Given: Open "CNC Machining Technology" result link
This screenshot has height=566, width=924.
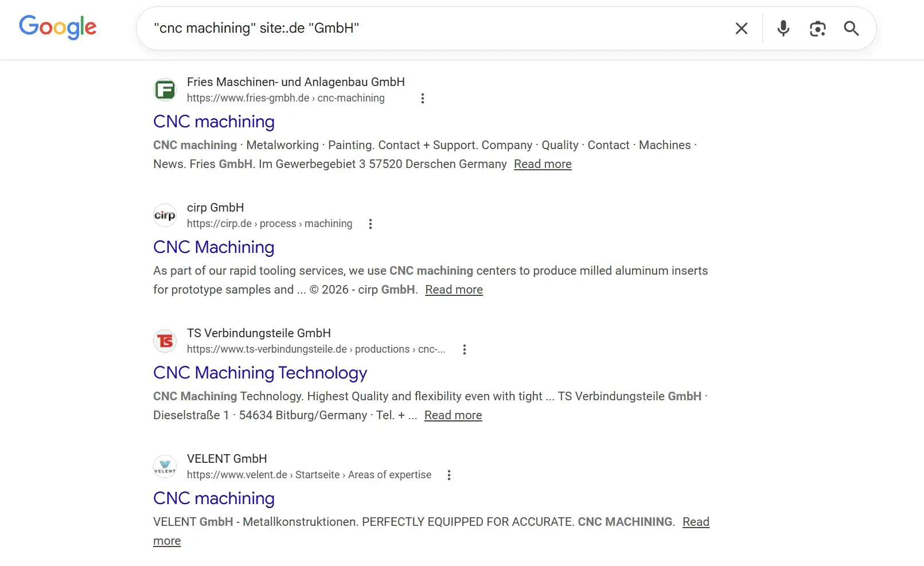Looking at the screenshot, I should pyautogui.click(x=260, y=373).
